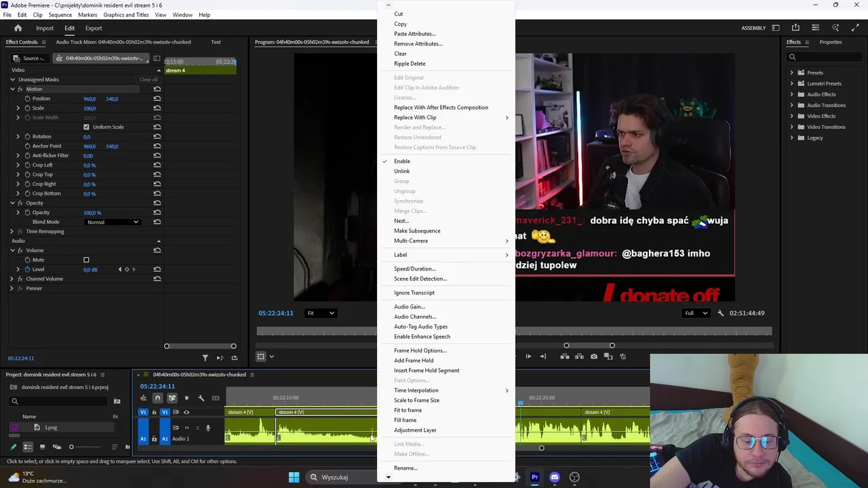Open the Blend Mode Normal dropdown
The image size is (868, 488).
[x=113, y=222]
